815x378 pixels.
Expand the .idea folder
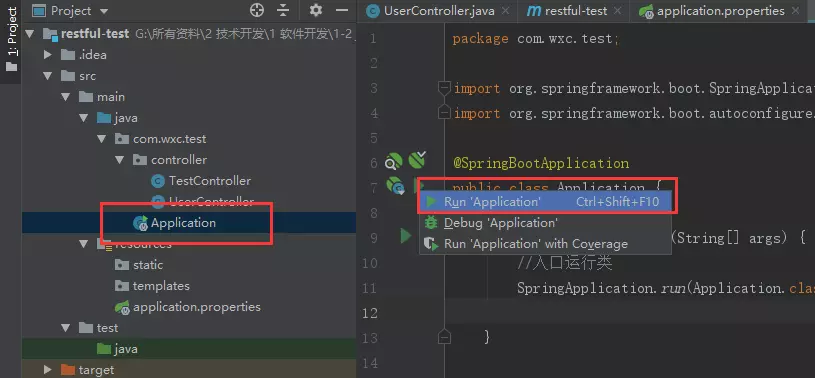(x=48, y=55)
